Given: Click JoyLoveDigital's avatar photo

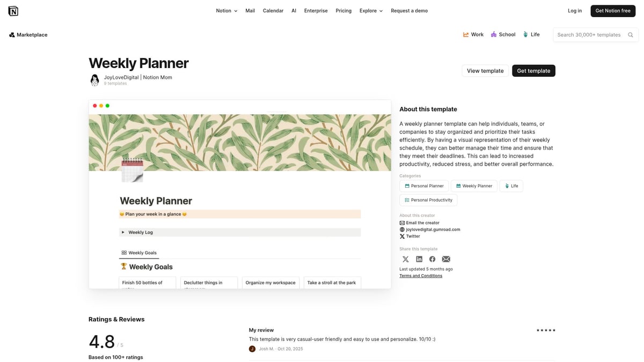Looking at the screenshot, I should tap(94, 80).
